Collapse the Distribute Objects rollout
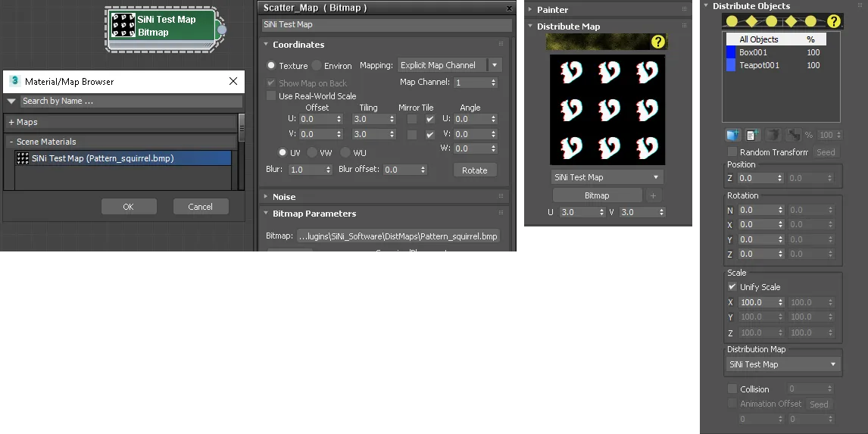This screenshot has height=434, width=868. [x=706, y=5]
